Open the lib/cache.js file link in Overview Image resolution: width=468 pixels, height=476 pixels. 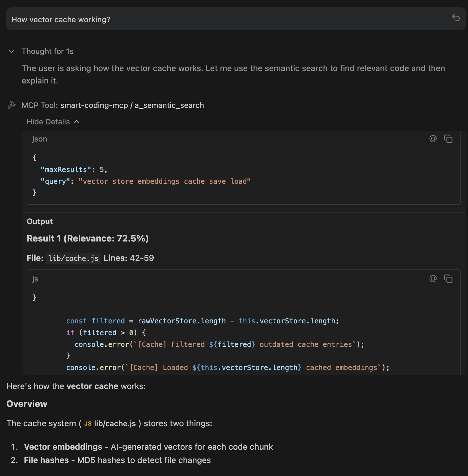click(x=115, y=424)
